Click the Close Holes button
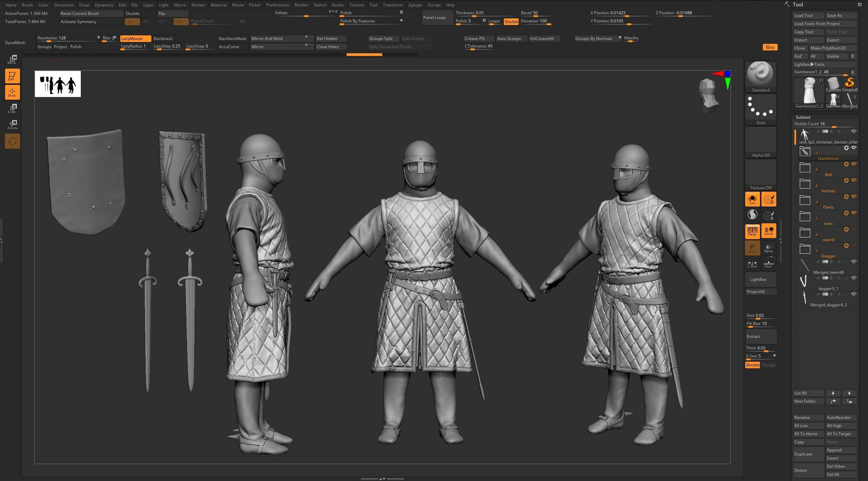The image size is (868, 481). click(330, 47)
